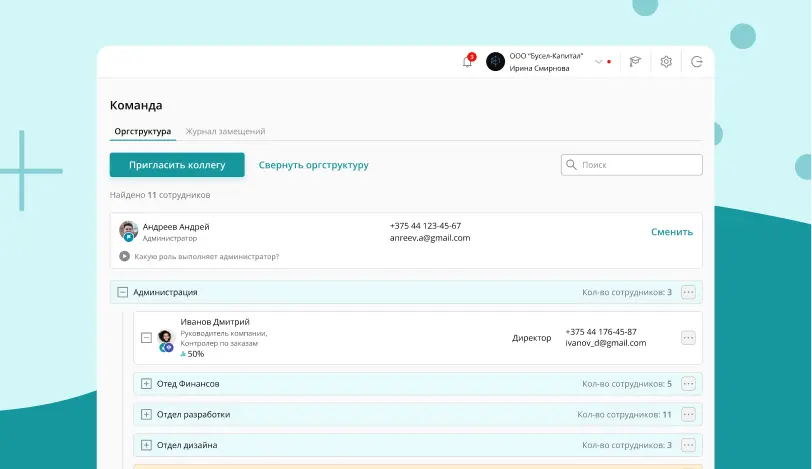This screenshot has height=469, width=812.
Task: Open more options for Отед Финансов
Action: click(688, 384)
